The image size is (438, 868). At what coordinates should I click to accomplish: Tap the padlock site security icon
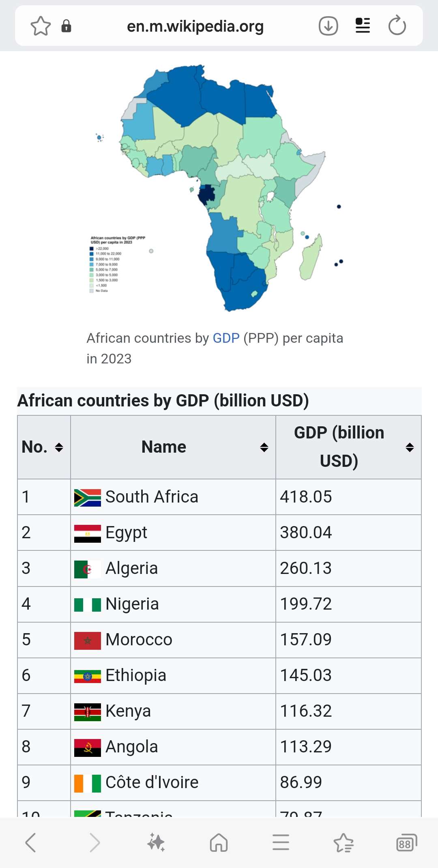pyautogui.click(x=66, y=26)
